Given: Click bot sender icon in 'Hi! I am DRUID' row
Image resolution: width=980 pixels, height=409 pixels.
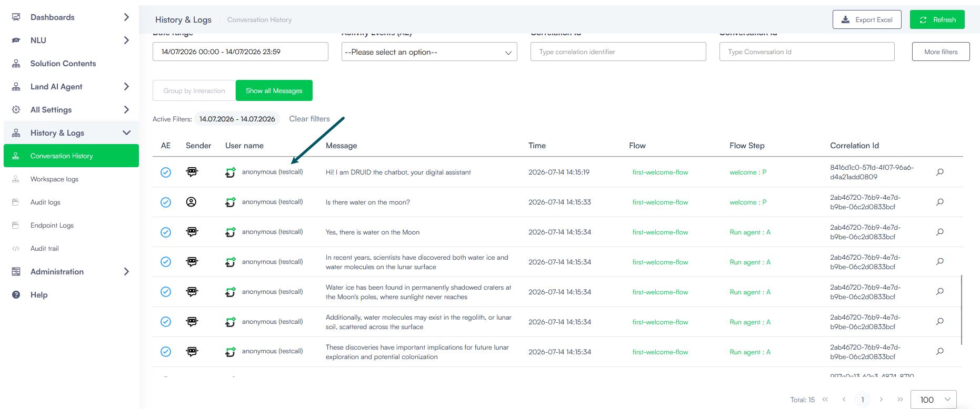Looking at the screenshot, I should [192, 172].
